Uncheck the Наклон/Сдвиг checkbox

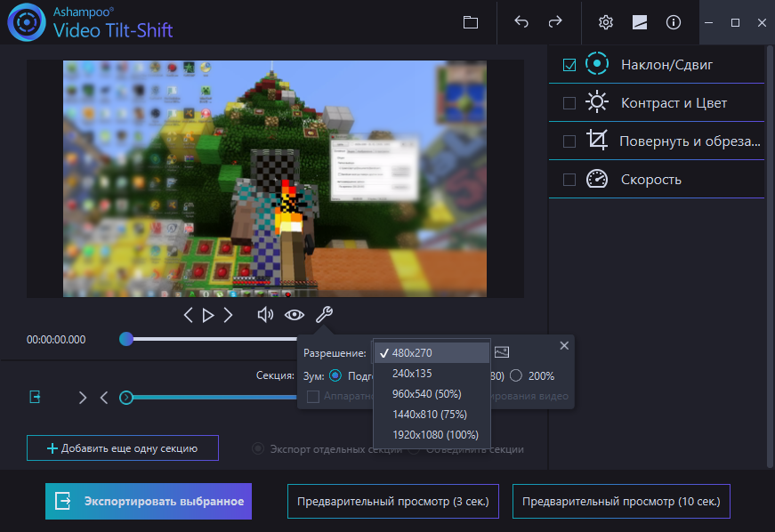point(569,65)
